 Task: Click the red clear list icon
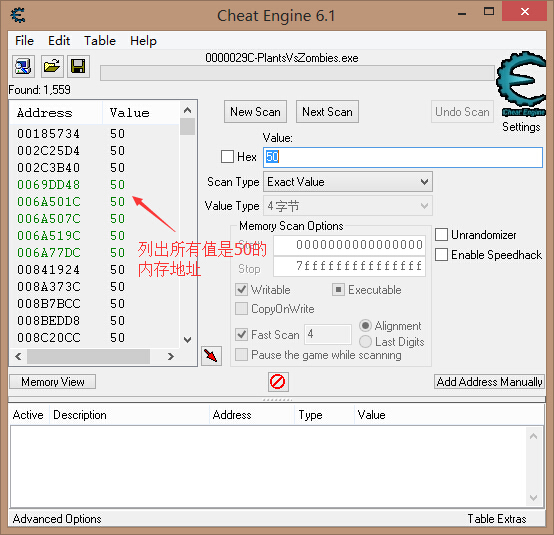coord(278,382)
